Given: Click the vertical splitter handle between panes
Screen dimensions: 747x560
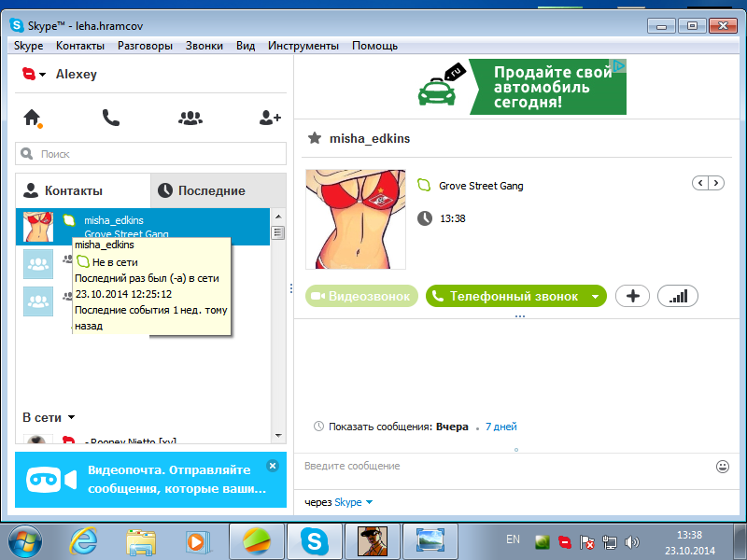Looking at the screenshot, I should (x=291, y=288).
